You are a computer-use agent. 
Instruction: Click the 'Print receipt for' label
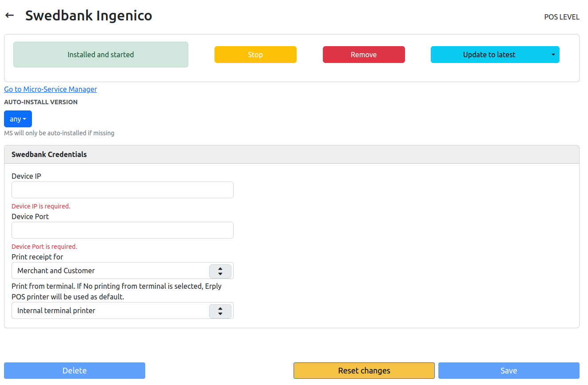tap(37, 257)
